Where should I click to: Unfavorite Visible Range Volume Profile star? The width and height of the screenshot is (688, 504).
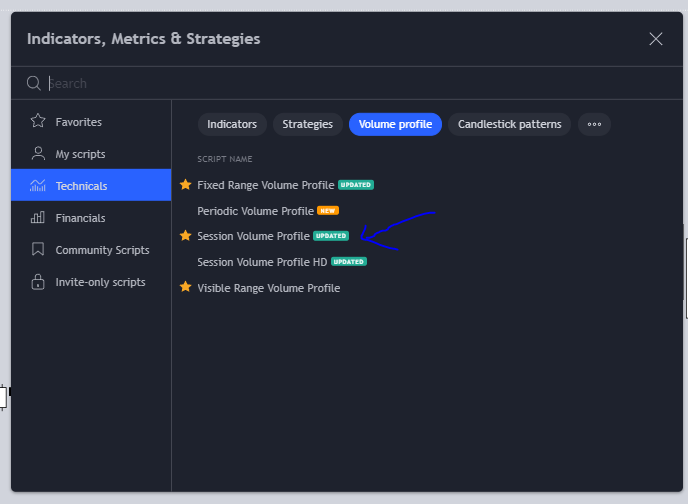pyautogui.click(x=186, y=287)
